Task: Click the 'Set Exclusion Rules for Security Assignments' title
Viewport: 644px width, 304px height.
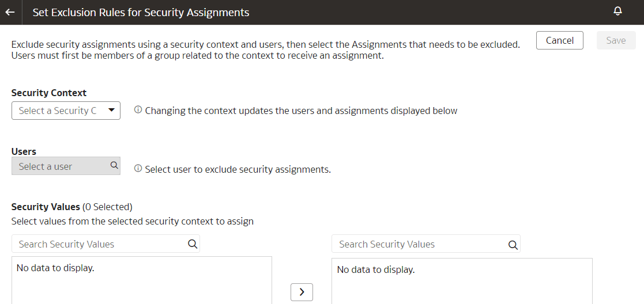Action: tap(141, 12)
